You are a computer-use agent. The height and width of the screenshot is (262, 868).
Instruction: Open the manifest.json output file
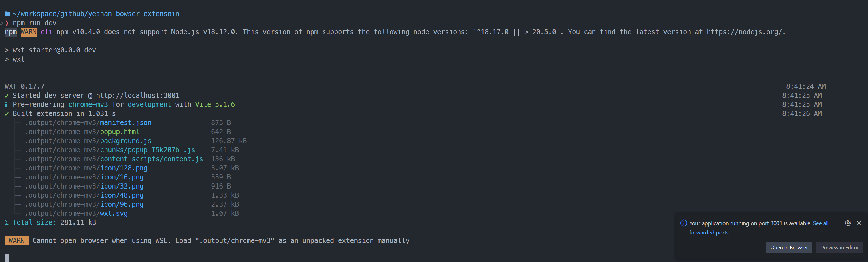click(x=125, y=123)
